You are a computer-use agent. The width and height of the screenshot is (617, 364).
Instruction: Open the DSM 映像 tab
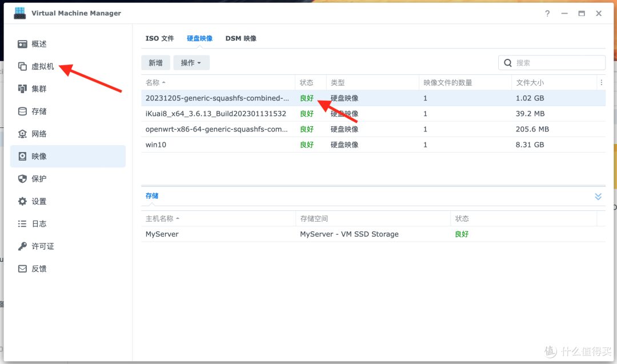pos(242,38)
